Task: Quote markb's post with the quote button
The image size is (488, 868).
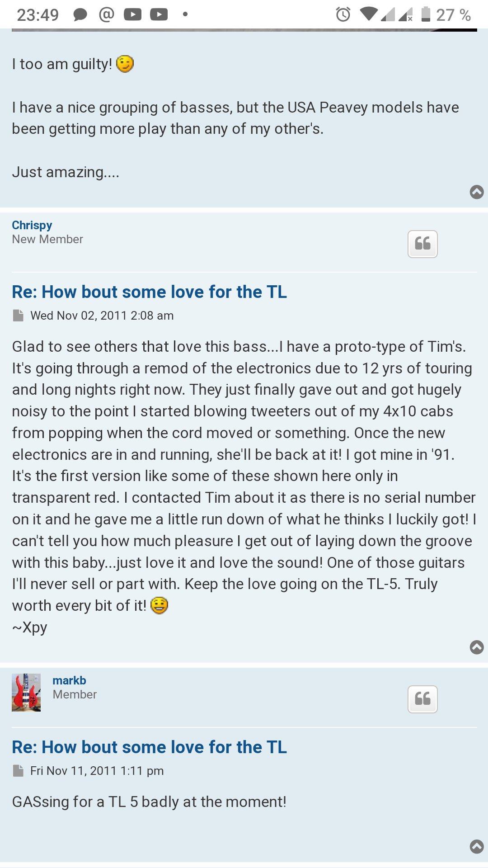Action: (x=422, y=699)
